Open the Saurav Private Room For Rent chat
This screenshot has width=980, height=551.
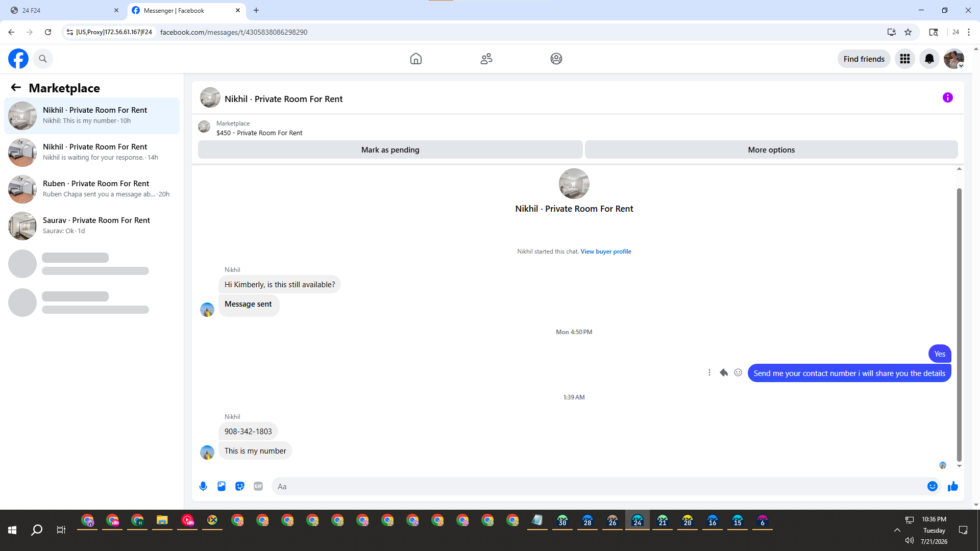(92, 226)
